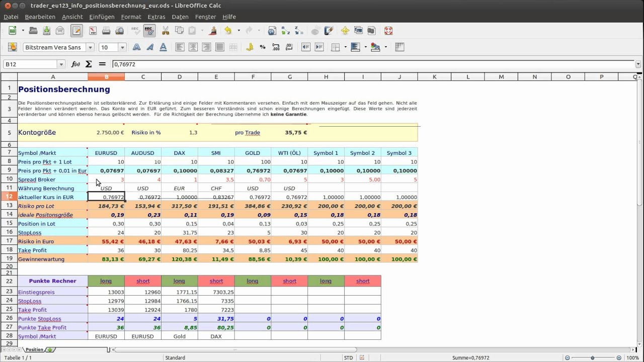Add a new sheet with the plus tab
644x362 pixels.
(x=50, y=349)
